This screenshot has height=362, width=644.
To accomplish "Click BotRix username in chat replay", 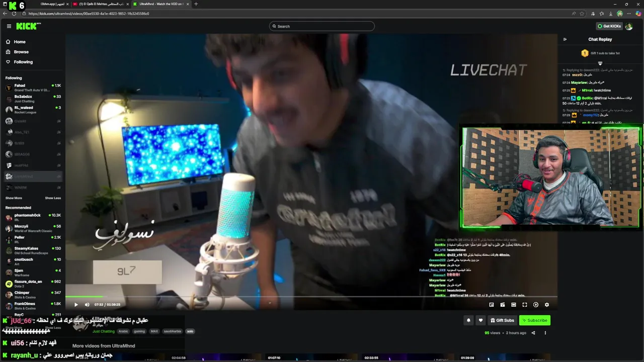I will coord(587,98).
